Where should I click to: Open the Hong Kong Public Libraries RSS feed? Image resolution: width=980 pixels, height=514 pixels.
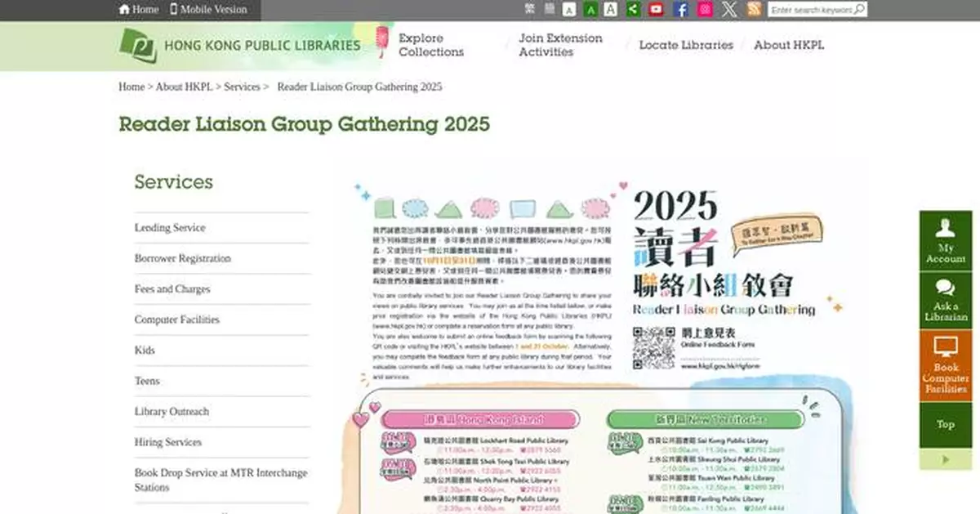point(753,9)
